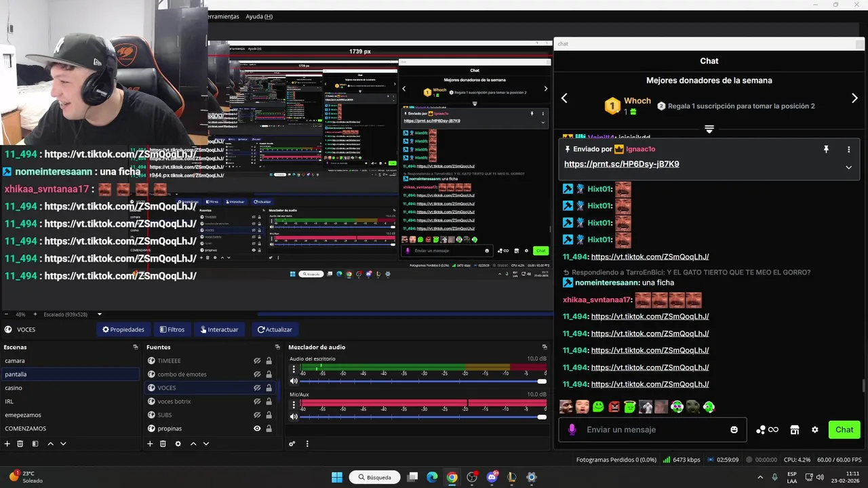
Task: Show the hidden combo de emotes source
Action: [257, 374]
